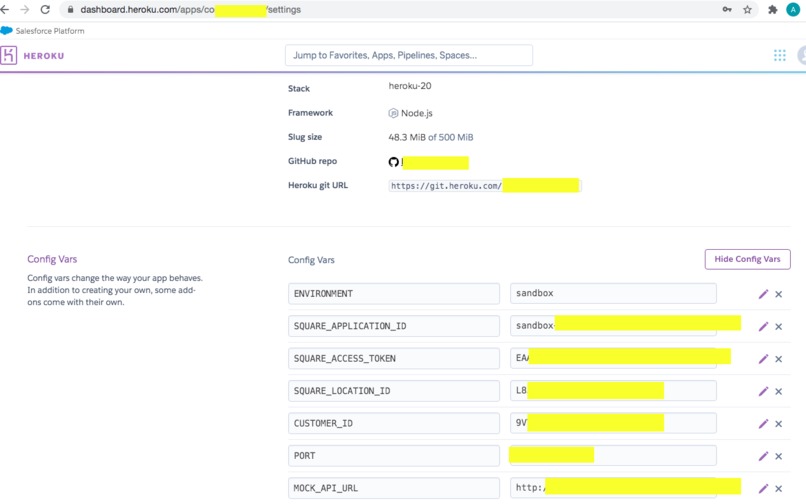The height and width of the screenshot is (504, 806).
Task: Delete the CUSTOMER_ID config var
Action: [779, 424]
